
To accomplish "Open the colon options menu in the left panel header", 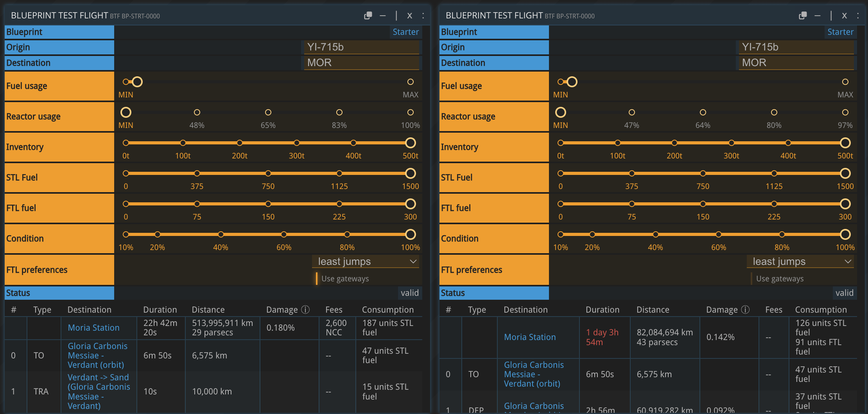I will coord(423,16).
